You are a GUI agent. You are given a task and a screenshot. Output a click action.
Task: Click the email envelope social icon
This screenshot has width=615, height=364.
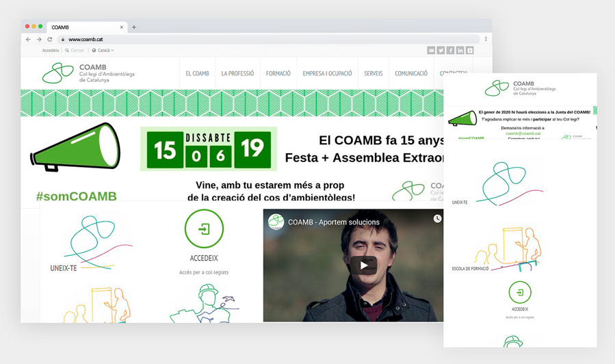point(431,50)
